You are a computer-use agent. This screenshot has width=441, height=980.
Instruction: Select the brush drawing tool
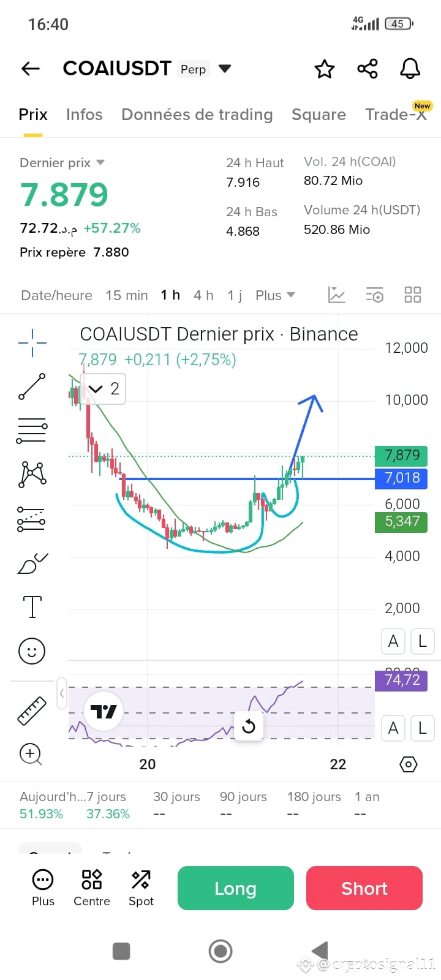(x=32, y=563)
